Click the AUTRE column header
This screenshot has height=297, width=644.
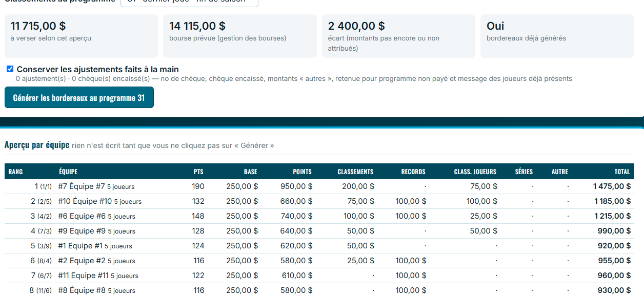coord(560,172)
